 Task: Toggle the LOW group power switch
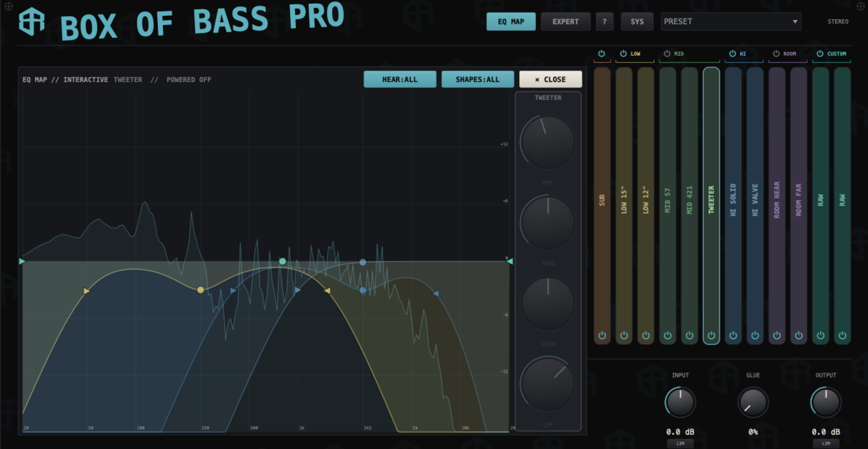click(623, 54)
